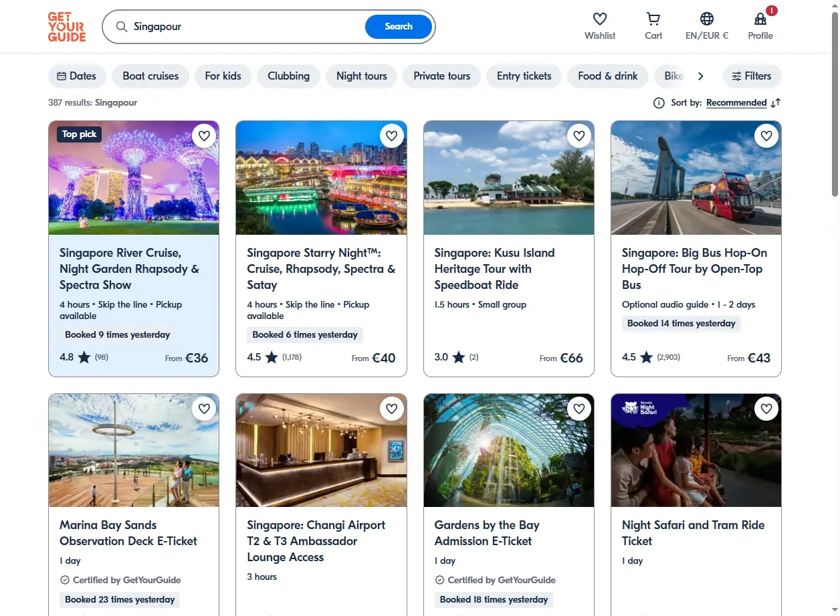Viewport: 840px width, 616px height.
Task: Save Changi Airport Lounge Access to wishlist
Action: [392, 408]
